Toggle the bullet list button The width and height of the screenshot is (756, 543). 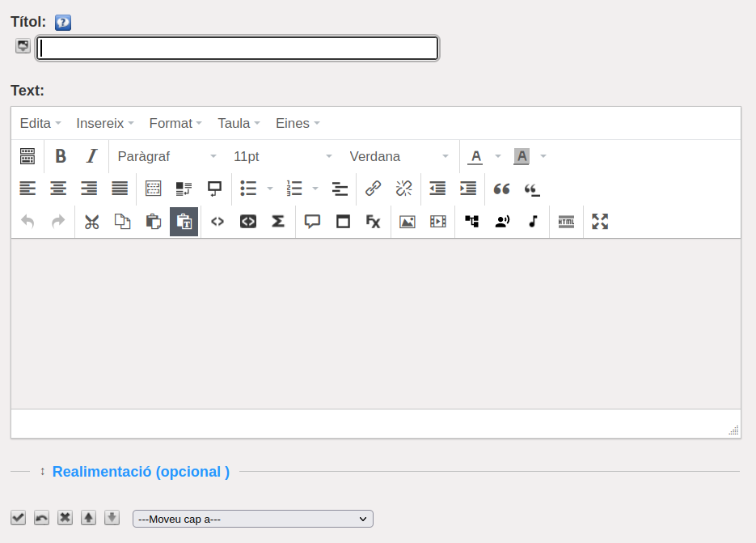click(x=248, y=189)
